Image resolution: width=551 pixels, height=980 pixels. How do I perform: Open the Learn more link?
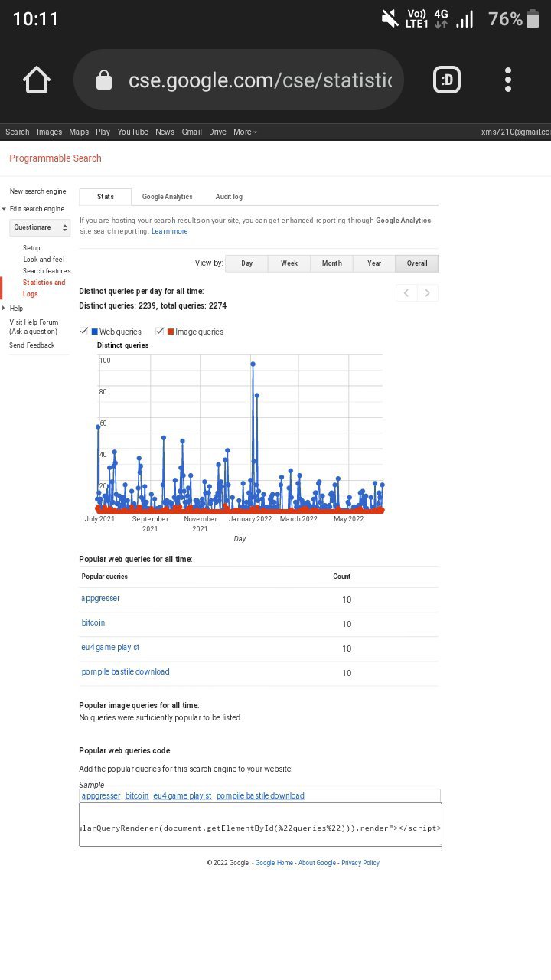169,231
